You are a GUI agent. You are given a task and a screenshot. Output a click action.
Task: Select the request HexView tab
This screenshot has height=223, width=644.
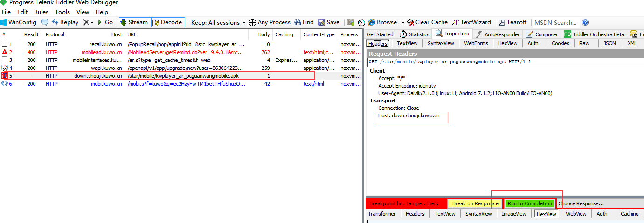coord(507,43)
